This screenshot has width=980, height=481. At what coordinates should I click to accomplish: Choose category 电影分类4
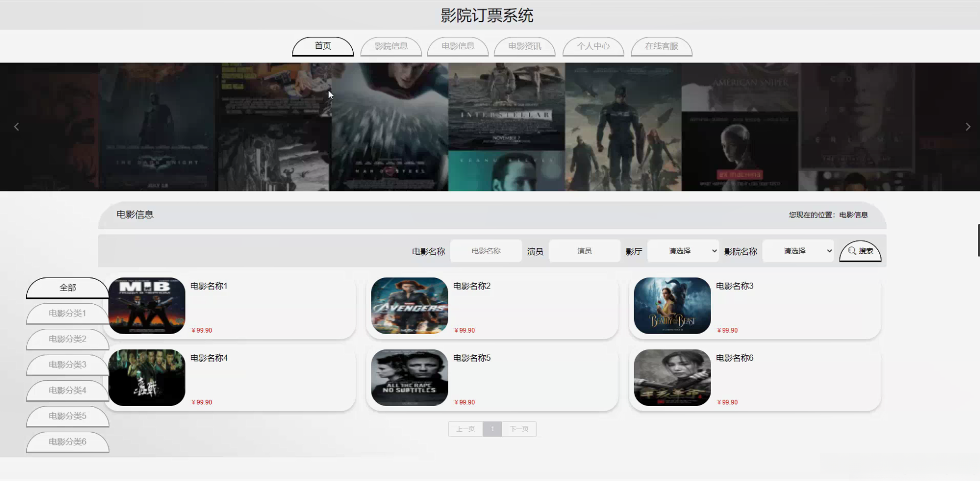click(x=68, y=391)
